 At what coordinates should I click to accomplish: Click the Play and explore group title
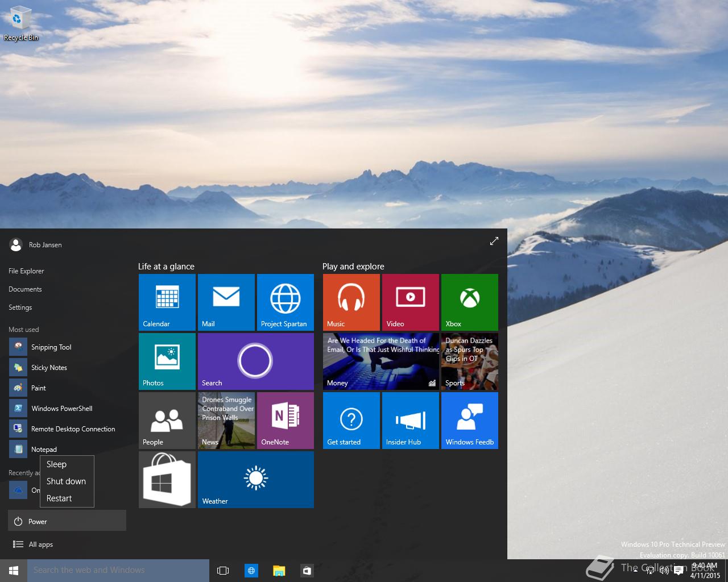tap(353, 267)
